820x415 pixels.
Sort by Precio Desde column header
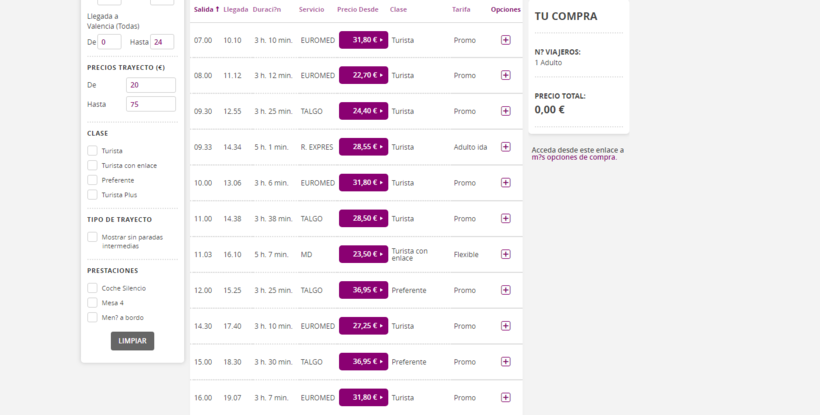358,9
